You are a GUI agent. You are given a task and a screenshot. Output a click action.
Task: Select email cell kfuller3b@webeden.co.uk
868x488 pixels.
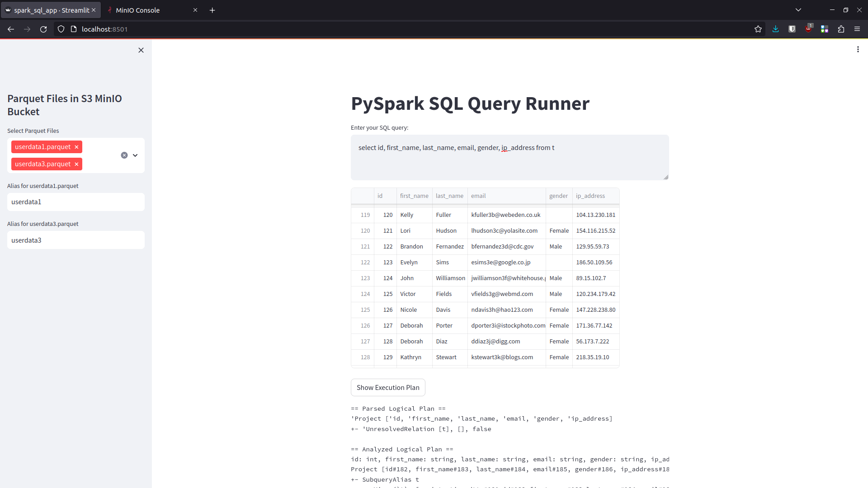pos(506,215)
